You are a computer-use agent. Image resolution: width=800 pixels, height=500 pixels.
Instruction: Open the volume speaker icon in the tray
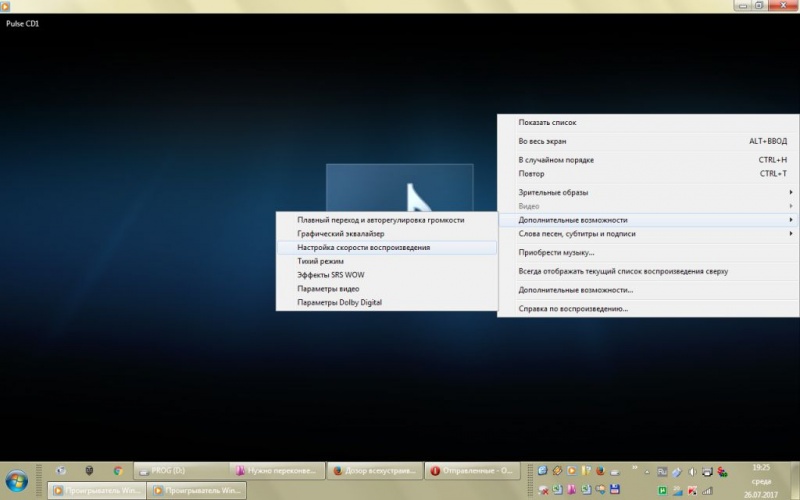pyautogui.click(x=692, y=472)
